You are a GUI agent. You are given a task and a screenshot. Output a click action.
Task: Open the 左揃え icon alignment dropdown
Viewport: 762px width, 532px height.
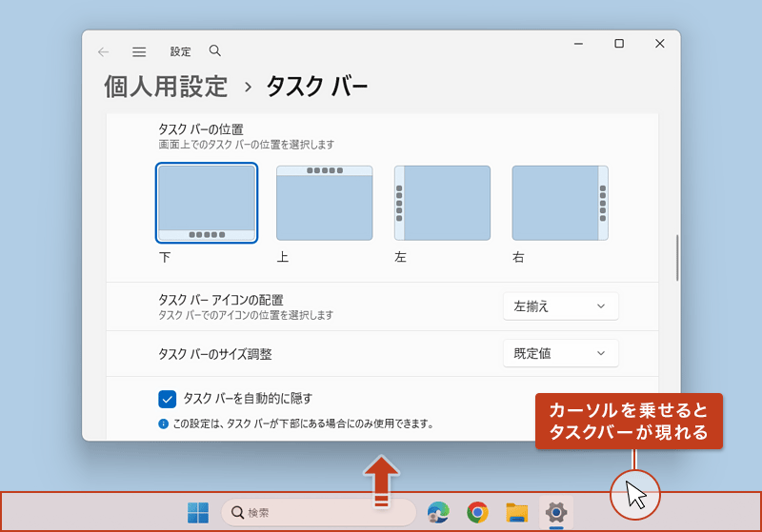[560, 306]
